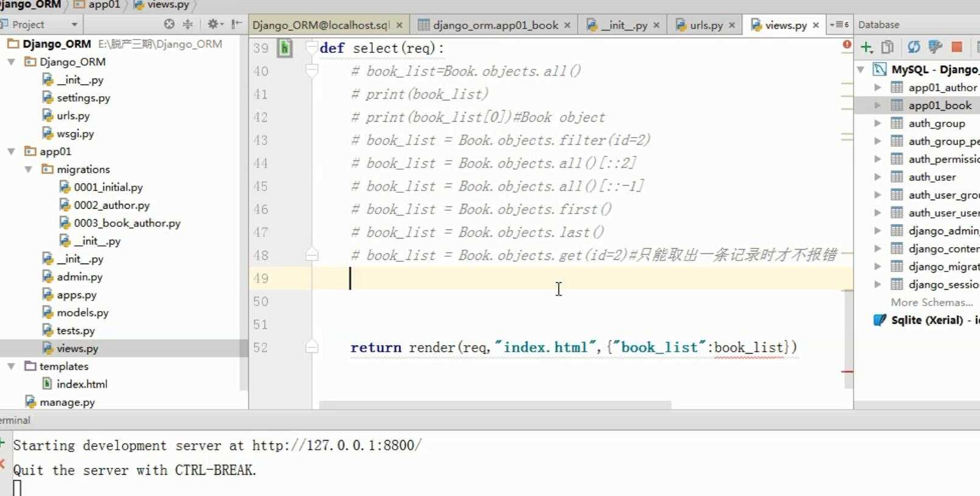Click the views.py breadcrumb
Image resolution: width=980 pixels, height=496 pixels.
(x=161, y=5)
